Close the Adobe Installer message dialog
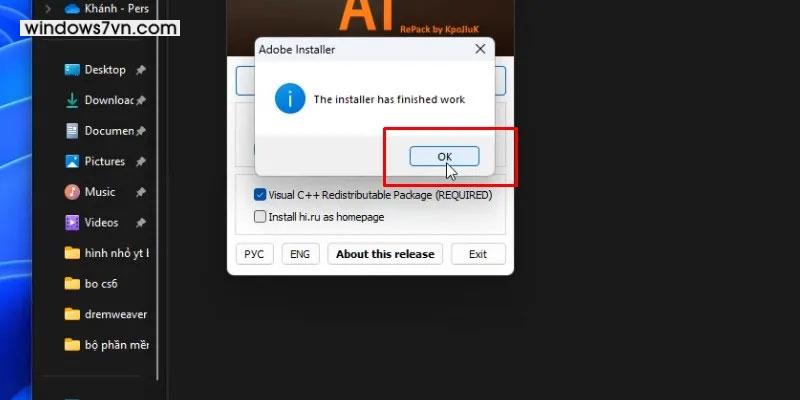This screenshot has height=400, width=800. [480, 49]
